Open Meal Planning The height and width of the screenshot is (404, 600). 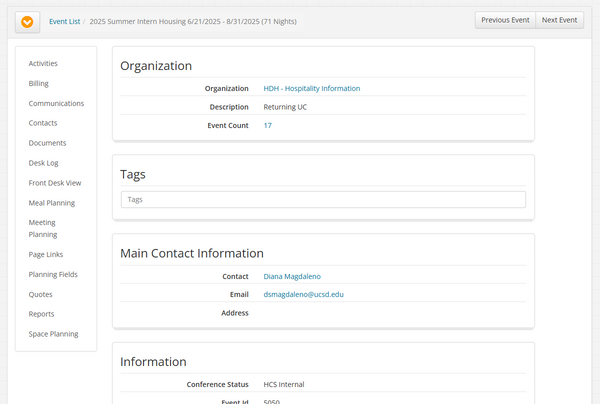[52, 203]
